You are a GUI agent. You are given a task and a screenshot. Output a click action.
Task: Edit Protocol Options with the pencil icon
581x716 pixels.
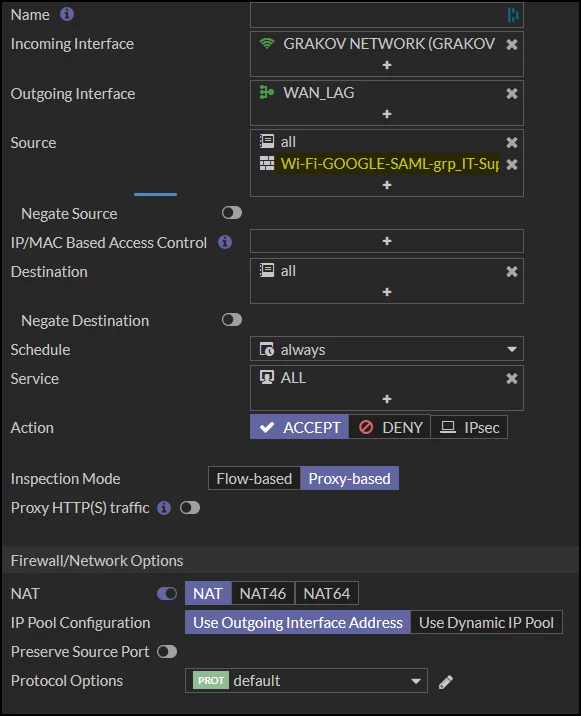tap(446, 682)
